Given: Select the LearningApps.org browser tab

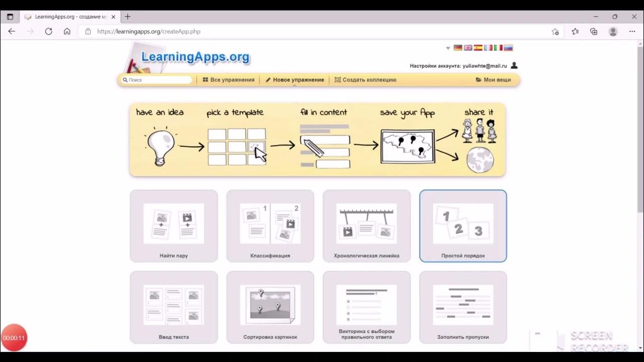Looking at the screenshot, I should click(69, 17).
